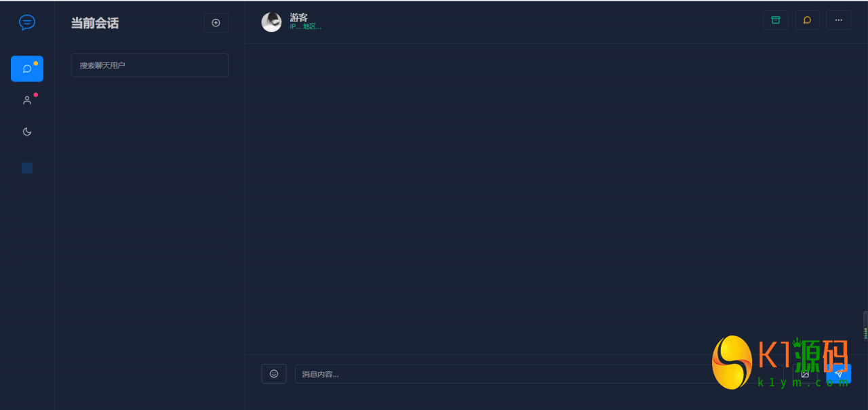The width and height of the screenshot is (868, 410).
Task: Click the yellow chat bubble header icon
Action: 807,20
